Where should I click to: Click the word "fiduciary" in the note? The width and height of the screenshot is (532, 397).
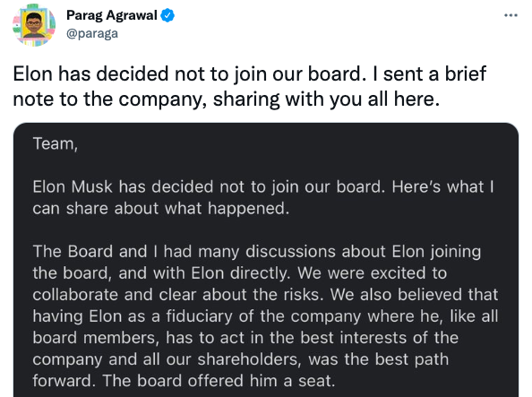(199, 316)
